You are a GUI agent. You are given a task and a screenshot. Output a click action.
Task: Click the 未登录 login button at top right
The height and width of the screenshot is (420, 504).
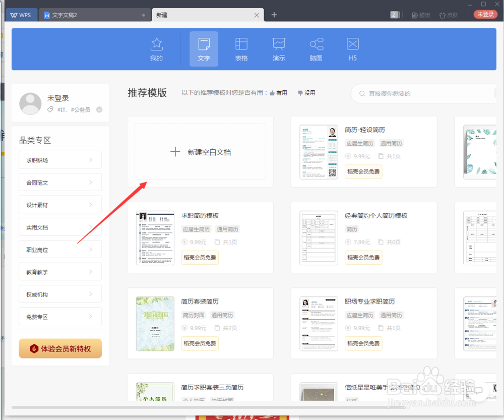point(485,15)
